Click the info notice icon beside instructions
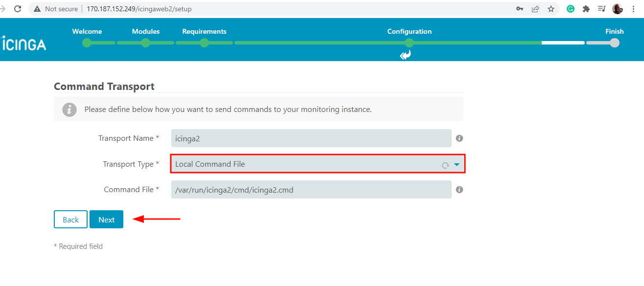Image resolution: width=644 pixels, height=286 pixels. click(69, 110)
